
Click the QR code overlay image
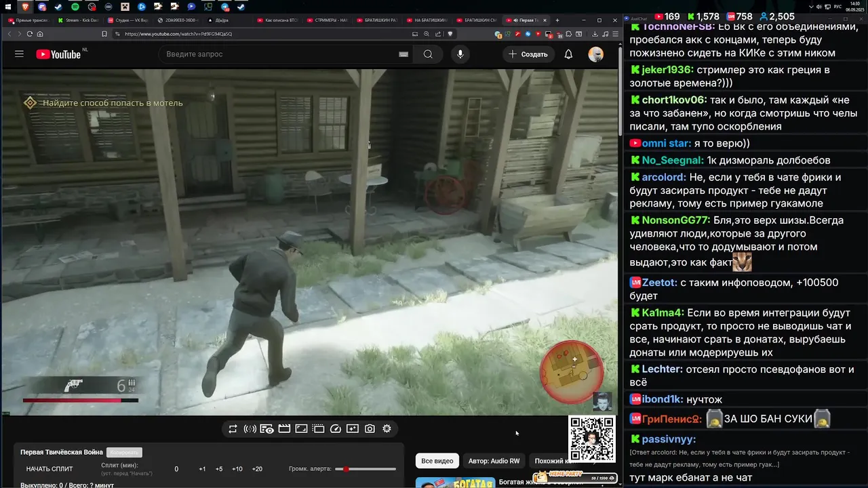point(592,440)
